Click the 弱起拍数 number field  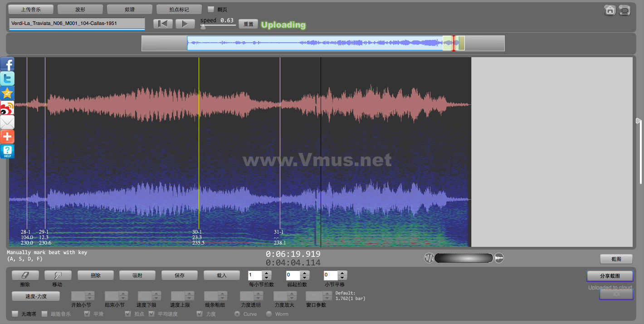293,275
